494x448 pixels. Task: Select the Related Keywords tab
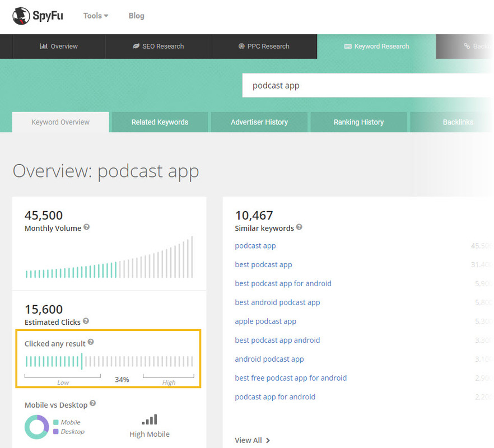pyautogui.click(x=160, y=122)
